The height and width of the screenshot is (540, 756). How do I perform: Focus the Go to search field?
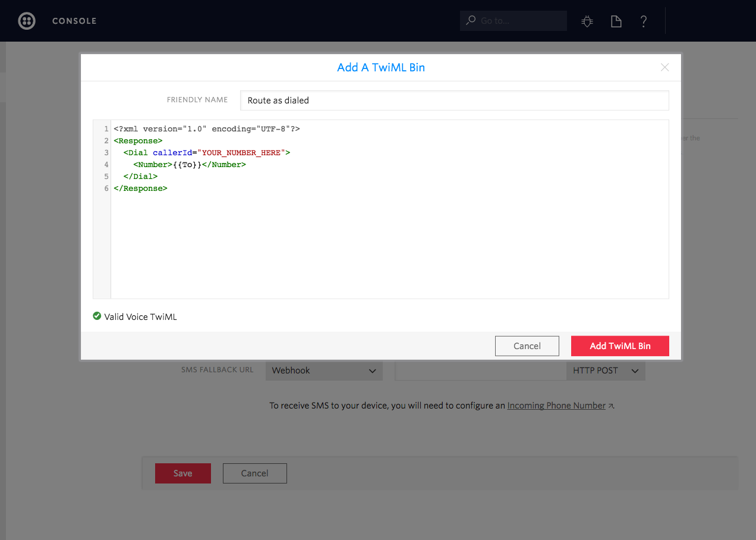click(514, 21)
